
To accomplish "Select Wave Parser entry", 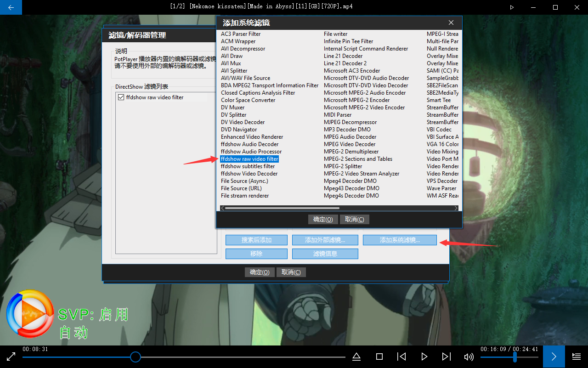I will (441, 188).
